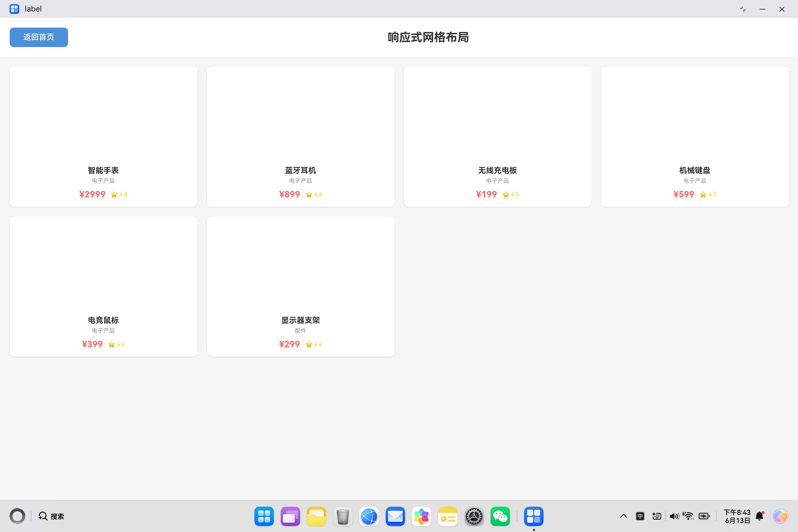The width and height of the screenshot is (798, 532).
Task: Open the on-screen keyboard tray icon
Action: point(657,516)
